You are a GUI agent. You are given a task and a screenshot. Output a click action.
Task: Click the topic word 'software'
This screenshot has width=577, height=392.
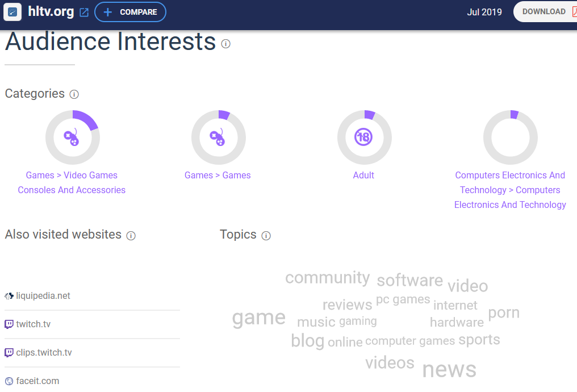pyautogui.click(x=410, y=281)
